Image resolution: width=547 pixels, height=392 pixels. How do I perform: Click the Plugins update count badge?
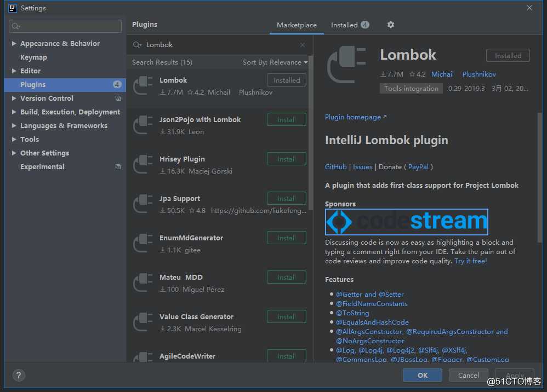tap(117, 85)
